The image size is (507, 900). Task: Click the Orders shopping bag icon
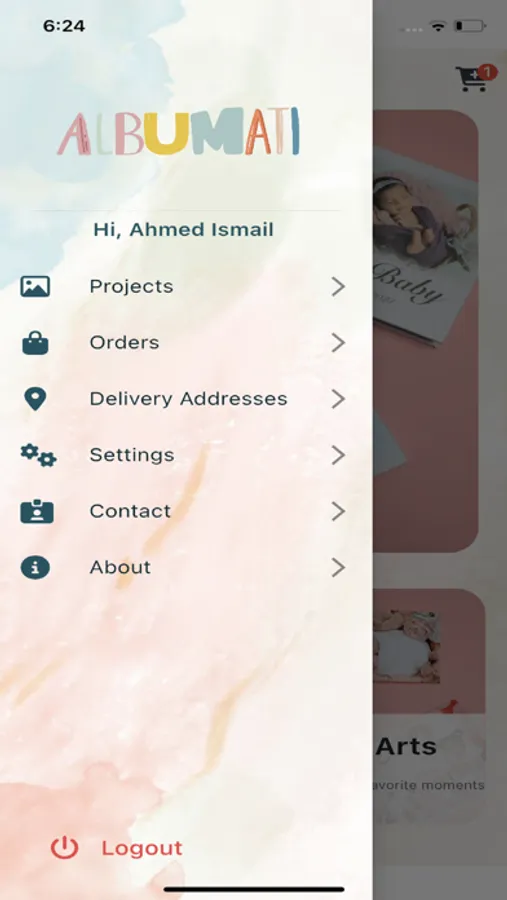click(35, 343)
